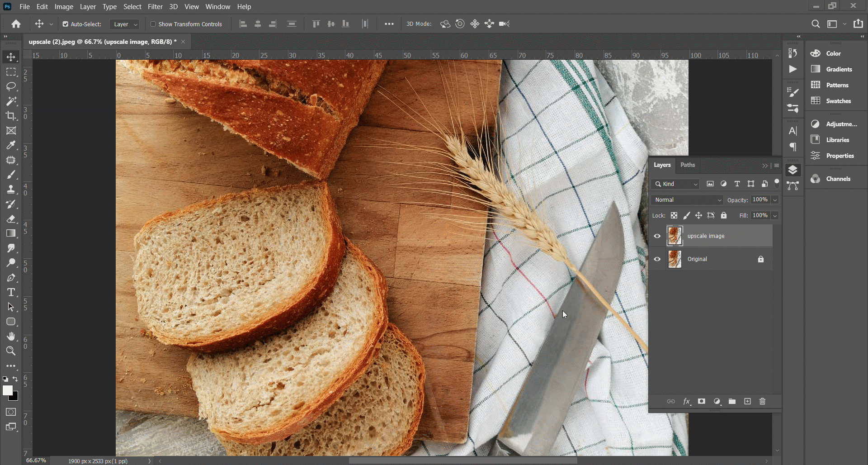Toggle lock image pixels
The image size is (868, 465).
686,215
